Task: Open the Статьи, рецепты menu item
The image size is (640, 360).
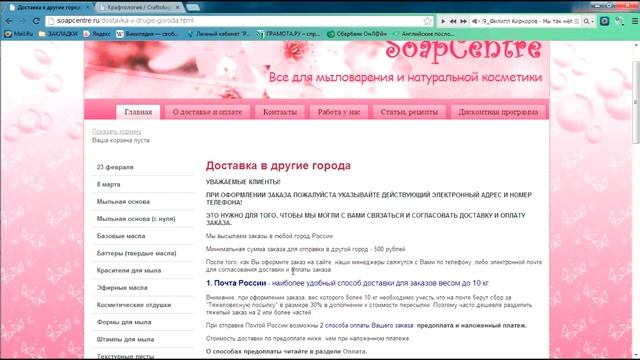Action: (409, 112)
